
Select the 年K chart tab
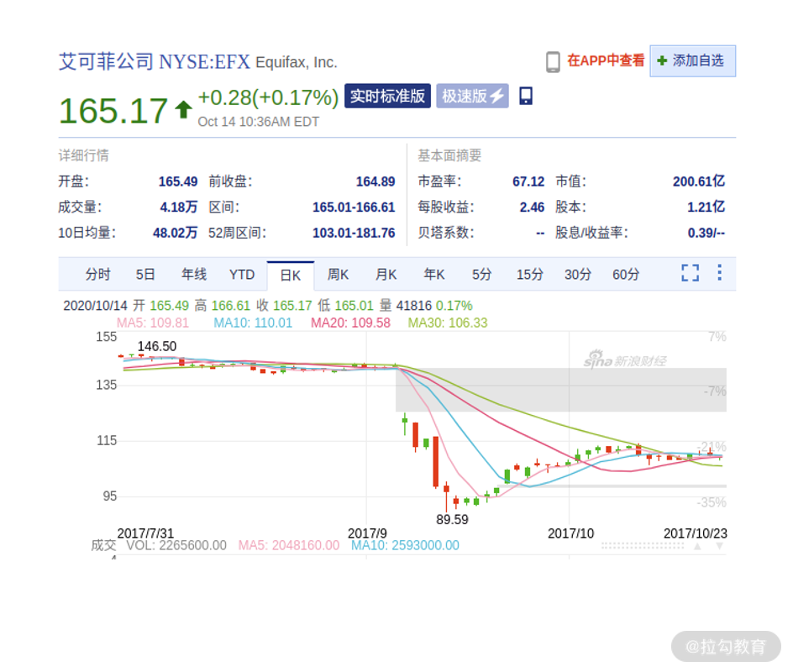pyautogui.click(x=434, y=275)
